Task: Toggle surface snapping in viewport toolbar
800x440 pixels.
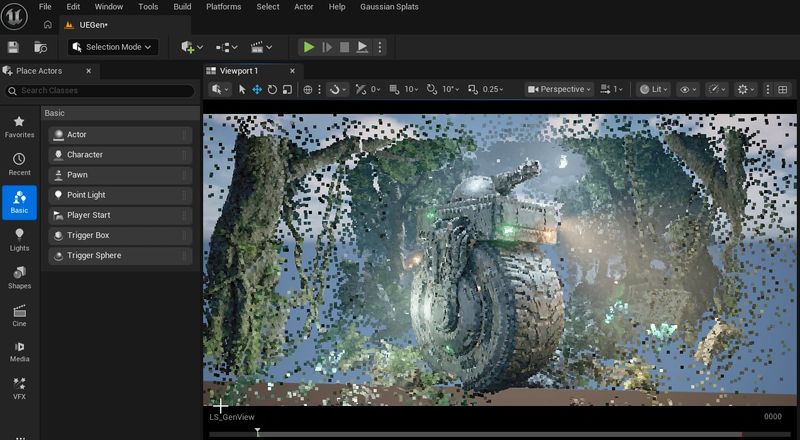Action: click(x=337, y=89)
